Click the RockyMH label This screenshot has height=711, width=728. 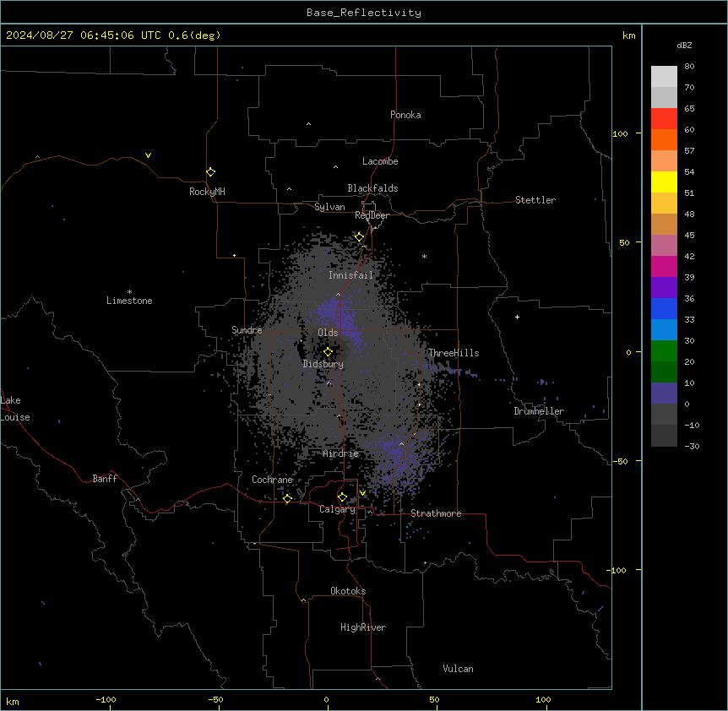point(207,192)
